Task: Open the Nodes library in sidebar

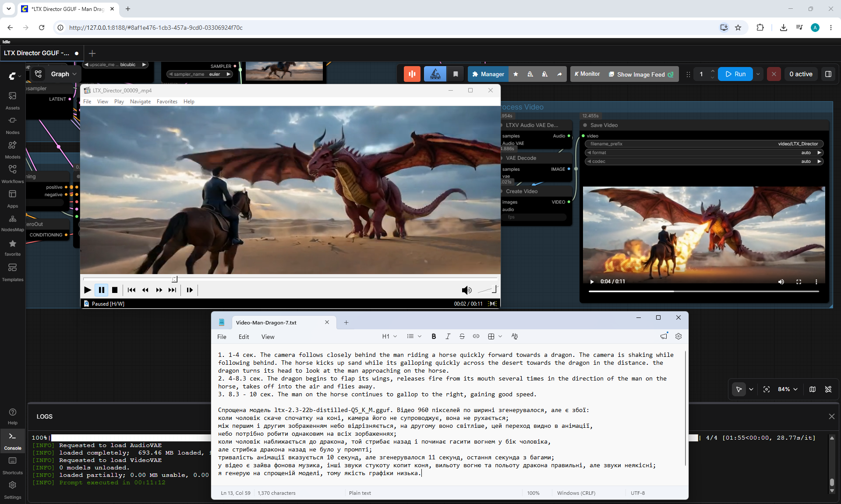Action: [13, 125]
